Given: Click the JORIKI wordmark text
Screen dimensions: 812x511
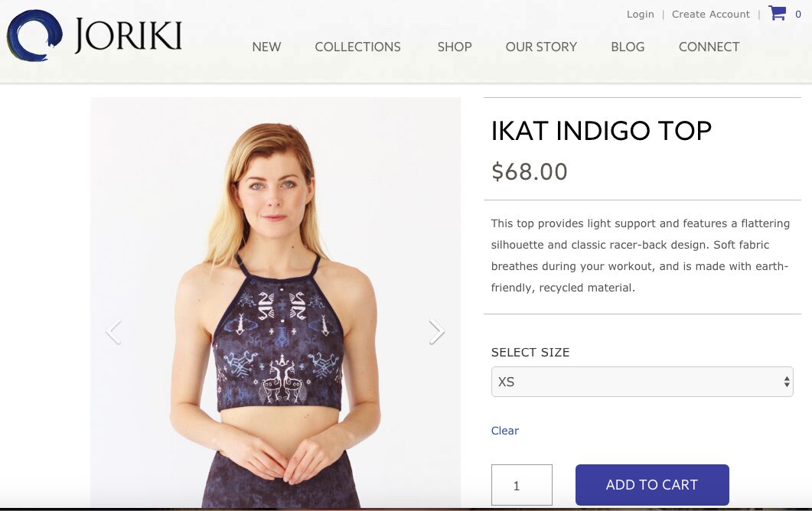Looking at the screenshot, I should point(129,35).
